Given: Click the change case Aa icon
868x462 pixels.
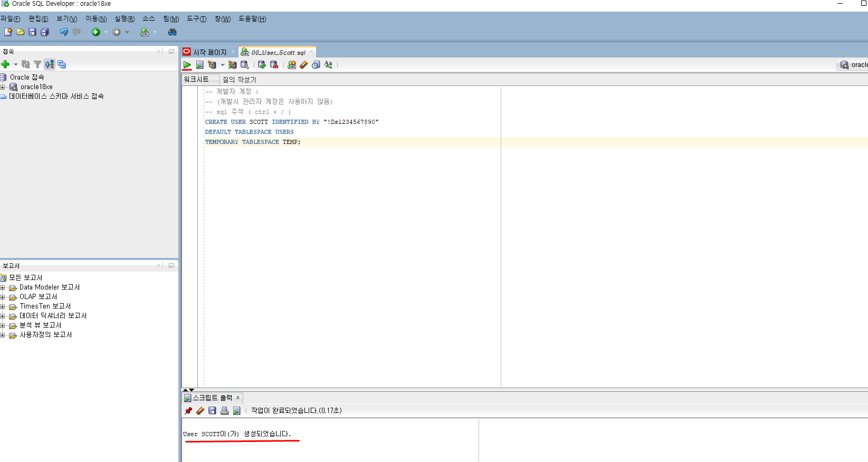Looking at the screenshot, I should click(x=328, y=65).
